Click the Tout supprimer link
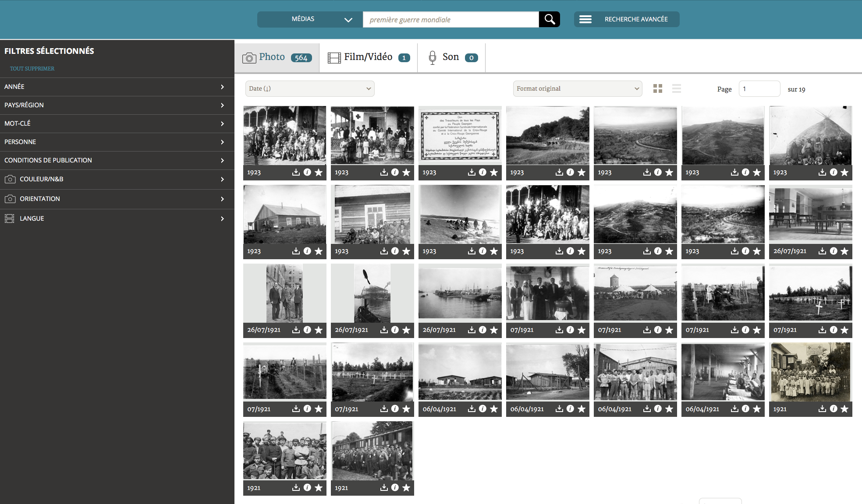 coord(32,69)
